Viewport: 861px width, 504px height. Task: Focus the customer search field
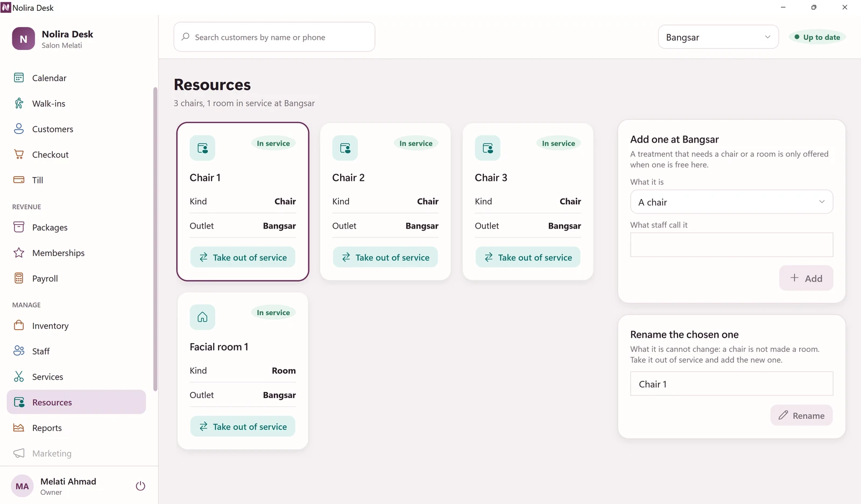(x=274, y=37)
